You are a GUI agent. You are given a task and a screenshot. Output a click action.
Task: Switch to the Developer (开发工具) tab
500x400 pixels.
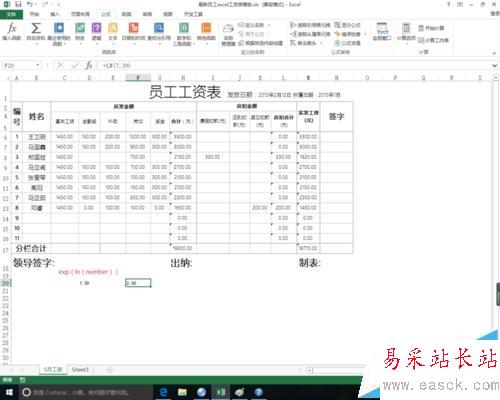pos(193,14)
